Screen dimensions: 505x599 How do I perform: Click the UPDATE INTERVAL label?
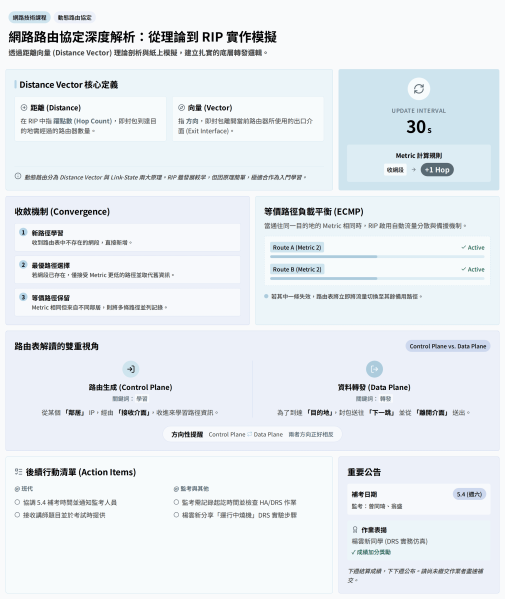coord(419,111)
